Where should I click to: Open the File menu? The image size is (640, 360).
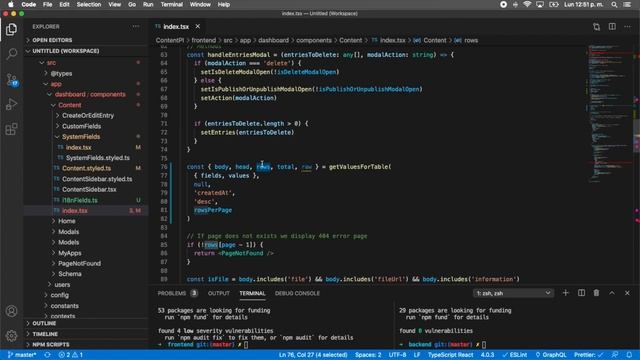click(47, 4)
